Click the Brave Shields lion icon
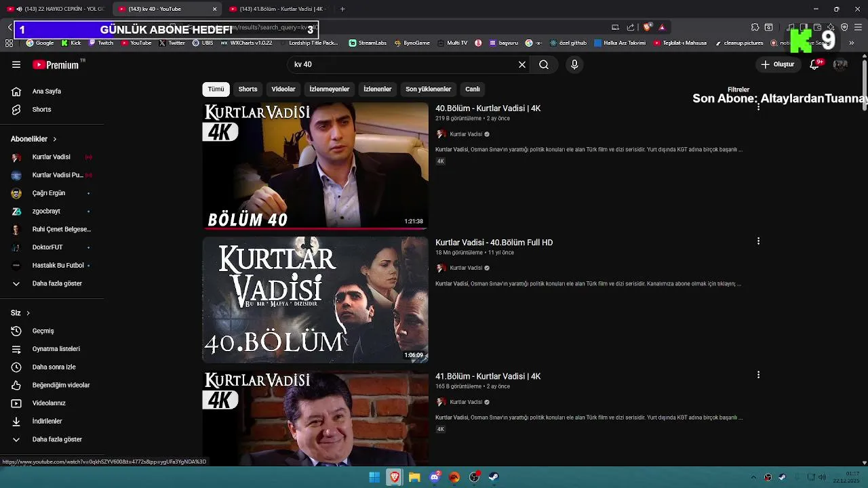The width and height of the screenshot is (868, 488). click(x=647, y=27)
